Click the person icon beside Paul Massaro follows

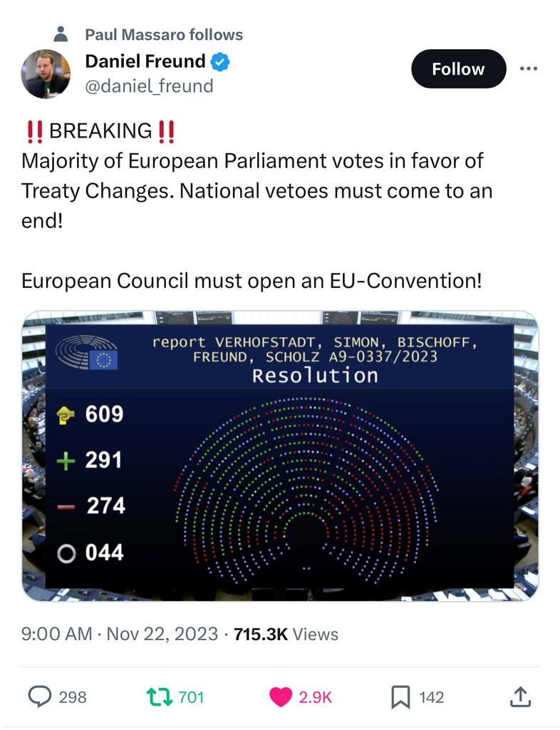(x=61, y=34)
